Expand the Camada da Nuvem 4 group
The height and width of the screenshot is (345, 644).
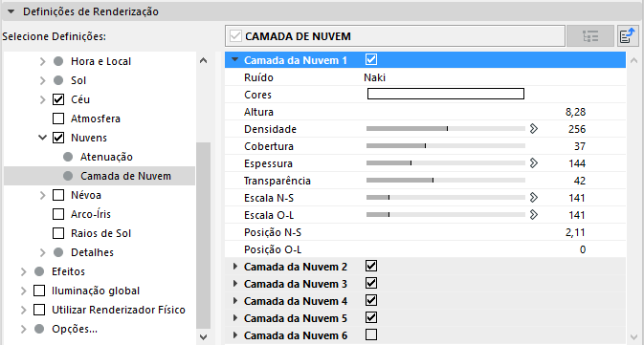[x=235, y=301]
